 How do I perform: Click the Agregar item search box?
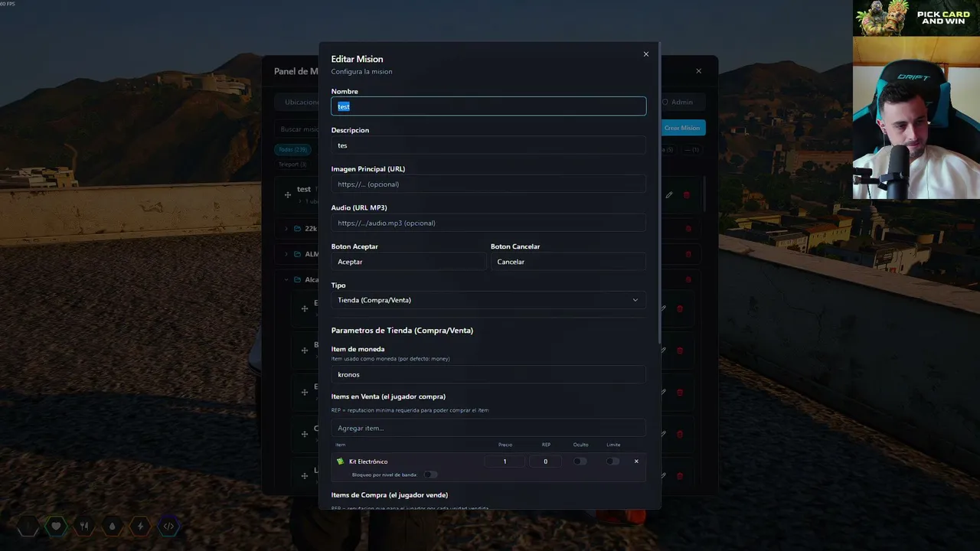point(488,428)
